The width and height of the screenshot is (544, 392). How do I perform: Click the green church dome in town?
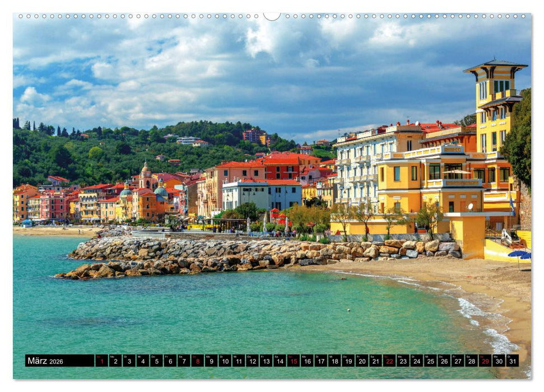tap(161, 191)
